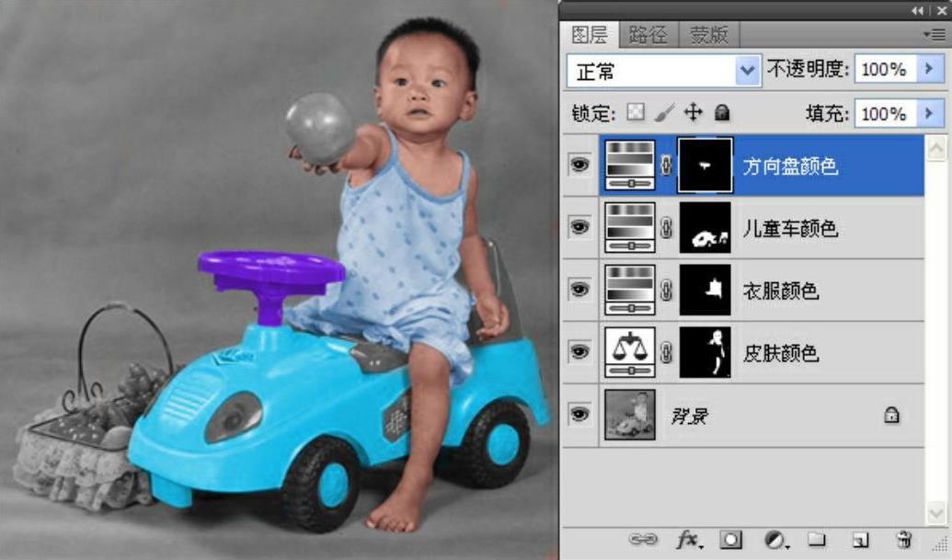Create a new group folder
This screenshot has width=952, height=560.
click(816, 539)
